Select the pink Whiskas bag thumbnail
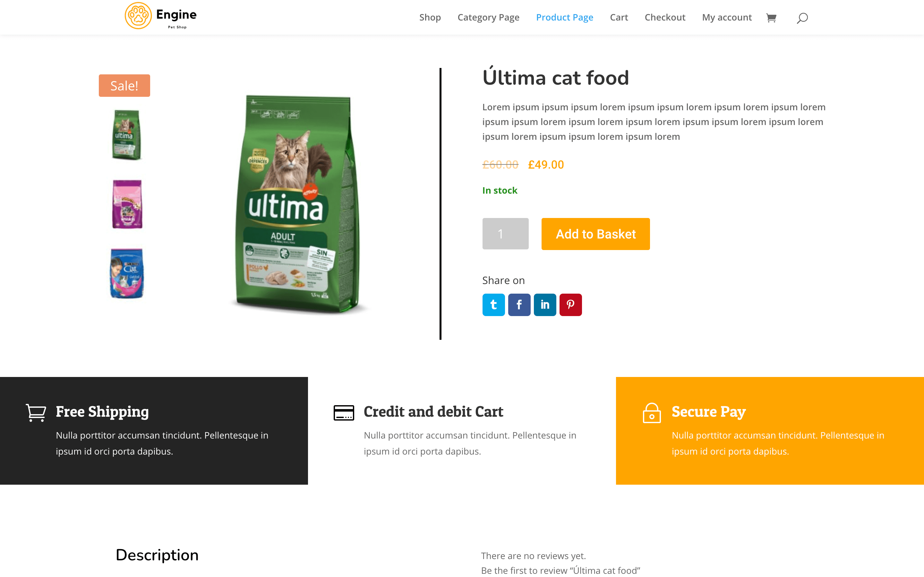 [x=127, y=204]
